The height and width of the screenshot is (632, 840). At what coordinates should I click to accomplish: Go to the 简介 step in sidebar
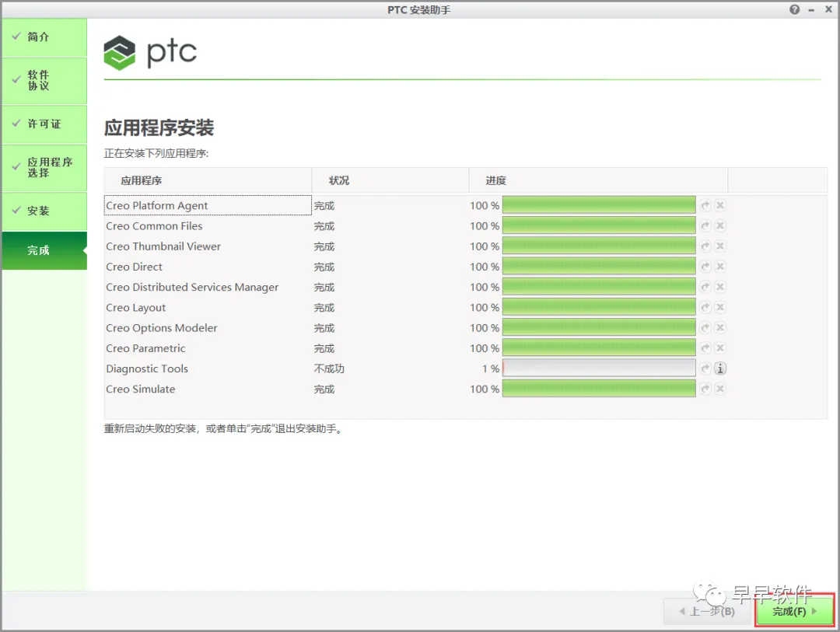click(x=44, y=37)
